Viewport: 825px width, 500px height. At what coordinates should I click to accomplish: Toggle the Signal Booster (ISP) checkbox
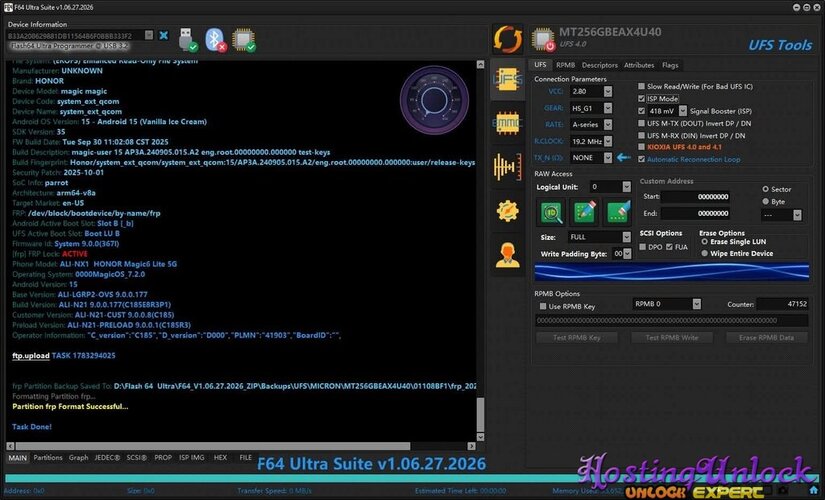pyautogui.click(x=641, y=111)
